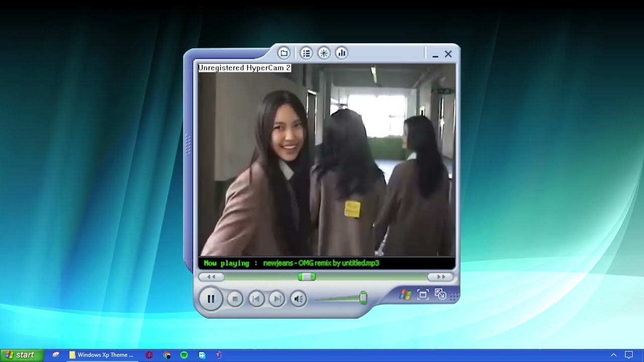Open the notification center
644x362 pixels.
pyautogui.click(x=629, y=355)
